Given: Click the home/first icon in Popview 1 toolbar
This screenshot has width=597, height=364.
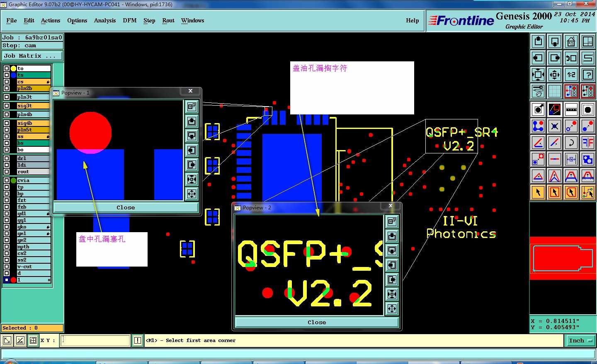Looking at the screenshot, I should click(192, 107).
